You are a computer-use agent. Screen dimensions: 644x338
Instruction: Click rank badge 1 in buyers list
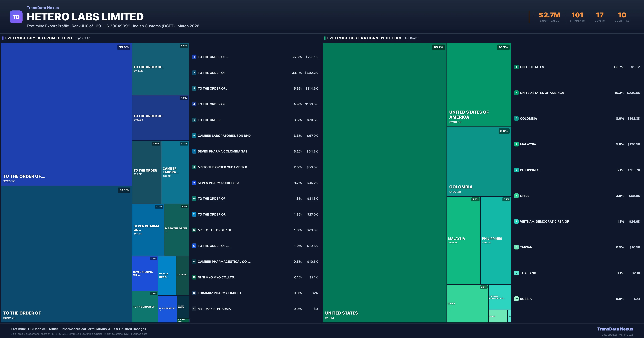194,57
